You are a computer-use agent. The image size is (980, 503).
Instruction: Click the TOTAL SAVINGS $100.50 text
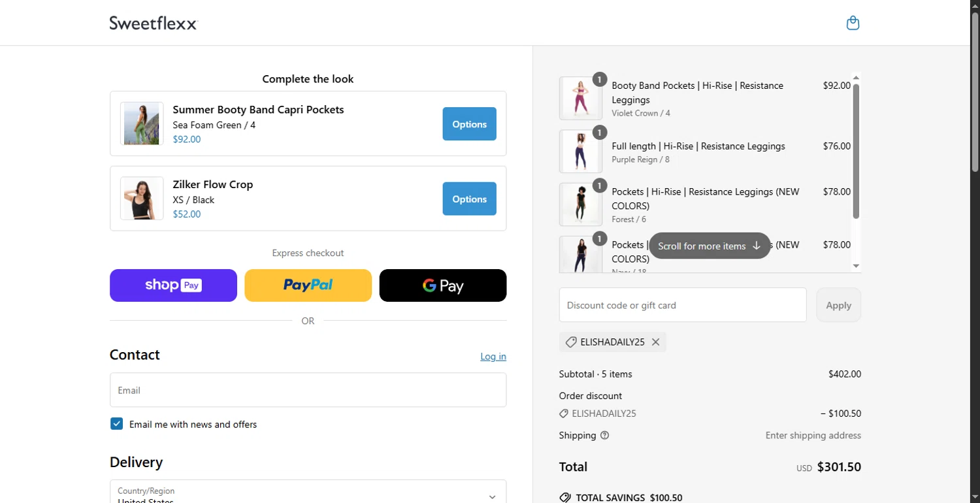[629, 498]
